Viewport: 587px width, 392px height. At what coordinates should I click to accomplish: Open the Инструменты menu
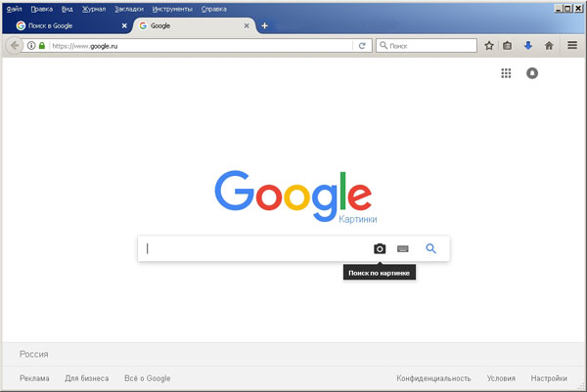(172, 9)
